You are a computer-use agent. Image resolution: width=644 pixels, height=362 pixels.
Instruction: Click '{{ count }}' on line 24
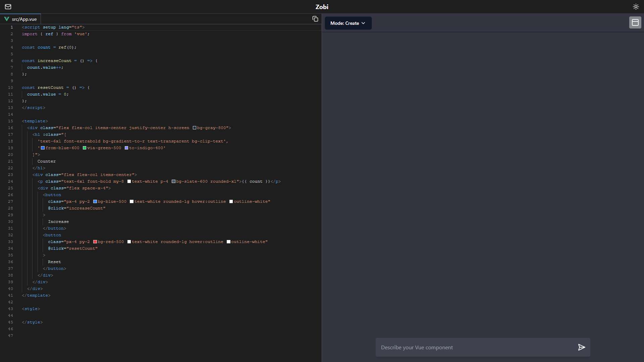pos(256,181)
